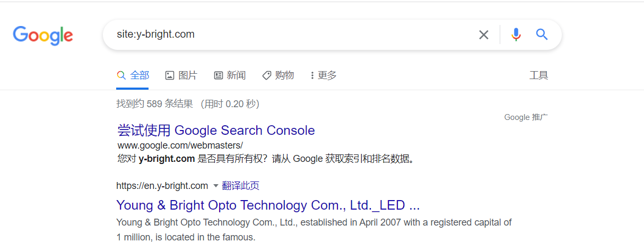Open the 工具 tools options
This screenshot has width=644, height=242.
coord(538,75)
